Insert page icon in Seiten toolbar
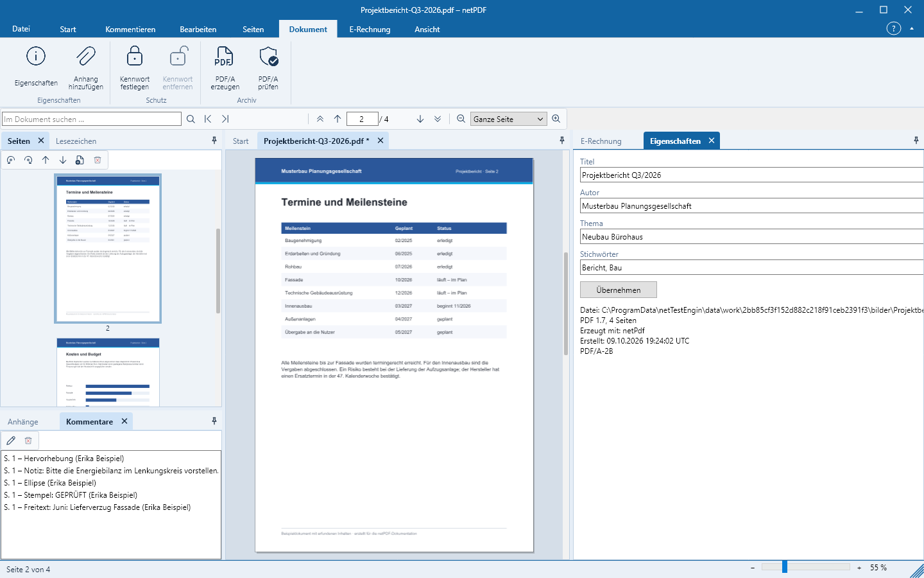Viewport: 924px width, 578px height. [80, 160]
